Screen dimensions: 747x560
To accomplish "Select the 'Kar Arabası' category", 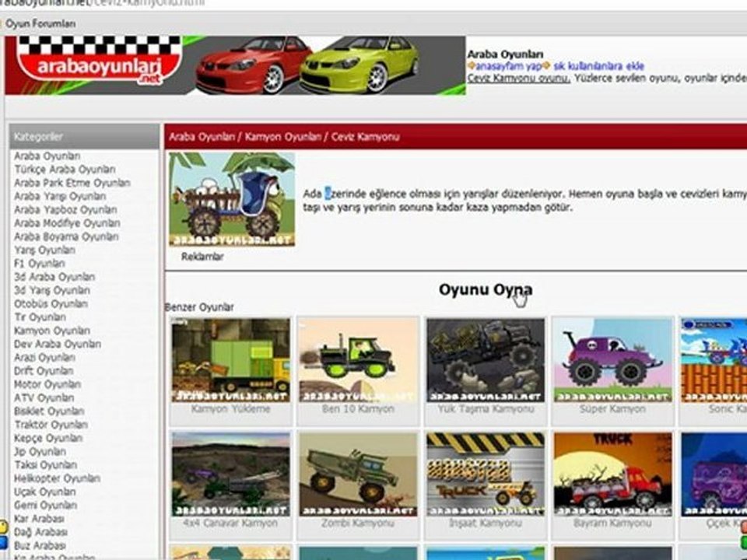I will pyautogui.click(x=39, y=518).
